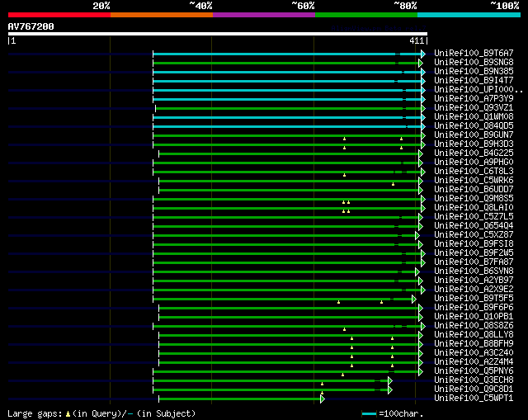Select hit label UniRef100_B9H3D3
The height and width of the screenshot is (420, 528).
tap(474, 144)
